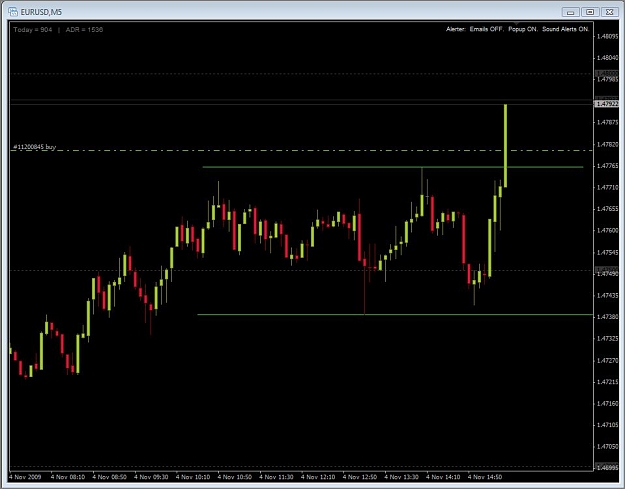
Task: Select the '#11200845 buy' order label
Action: tap(35, 147)
